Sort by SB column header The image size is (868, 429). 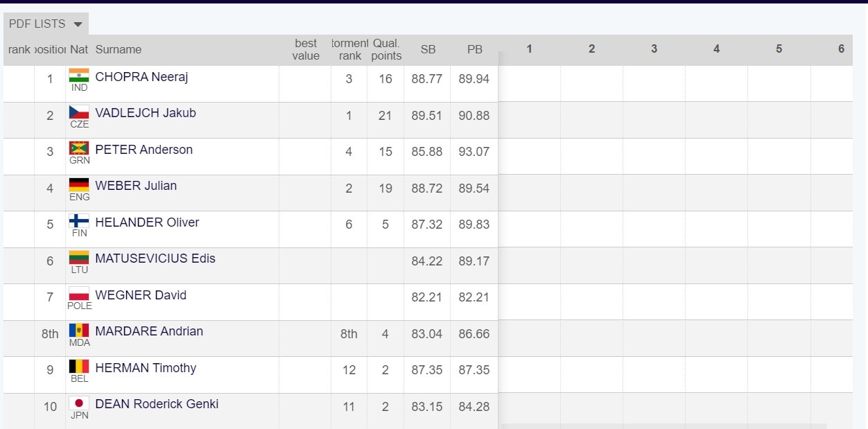click(428, 50)
